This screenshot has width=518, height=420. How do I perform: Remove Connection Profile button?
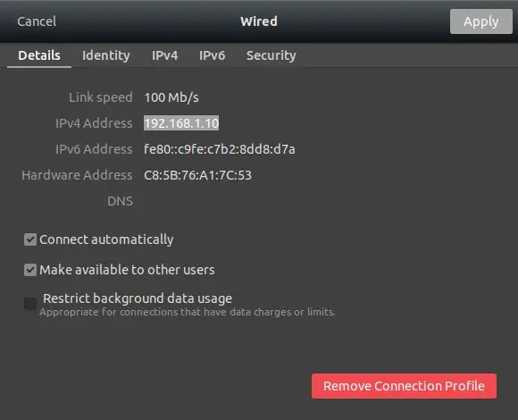(404, 386)
